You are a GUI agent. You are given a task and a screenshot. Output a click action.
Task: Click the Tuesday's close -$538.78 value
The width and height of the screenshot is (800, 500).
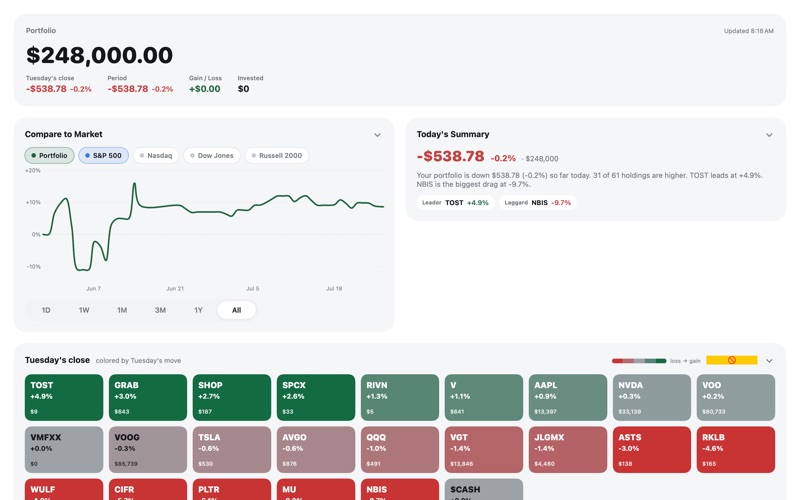[46, 89]
